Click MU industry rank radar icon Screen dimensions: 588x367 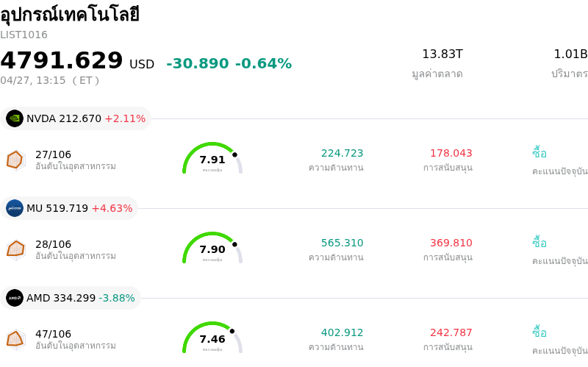point(15,249)
